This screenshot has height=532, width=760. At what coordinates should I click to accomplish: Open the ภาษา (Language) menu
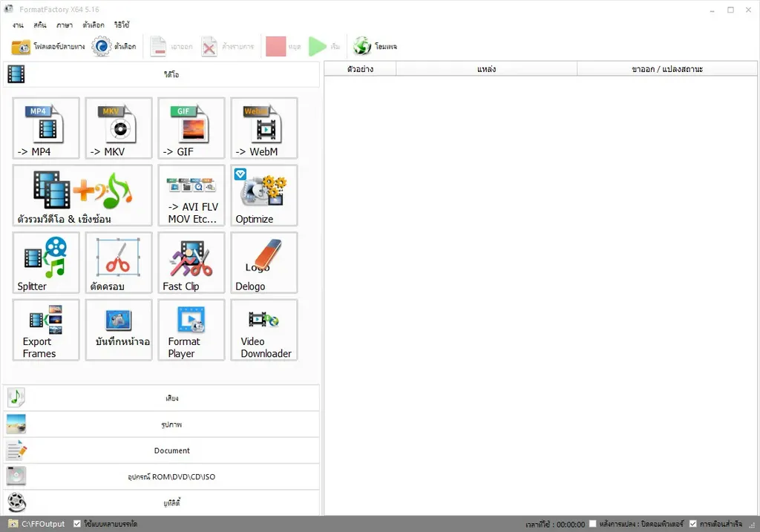65,24
